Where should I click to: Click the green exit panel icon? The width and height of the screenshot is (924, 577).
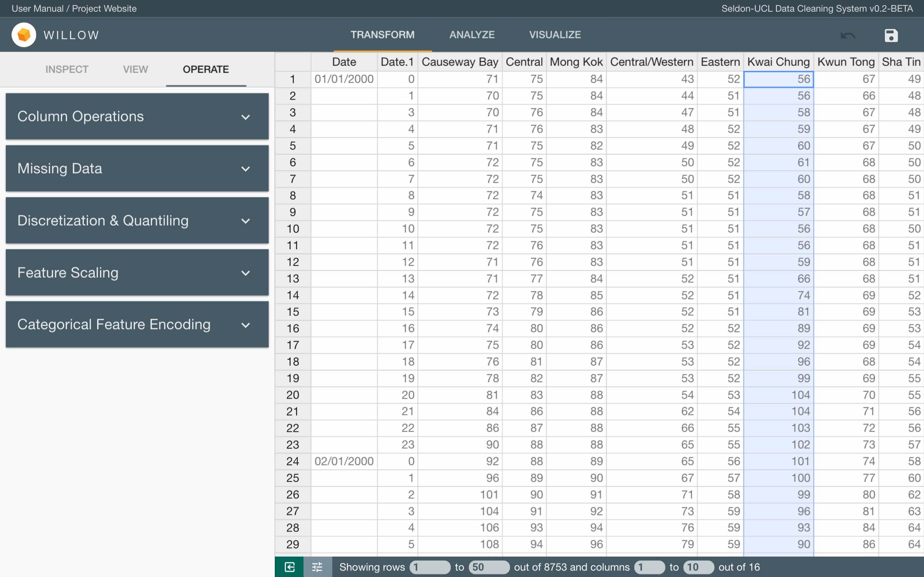click(x=289, y=567)
